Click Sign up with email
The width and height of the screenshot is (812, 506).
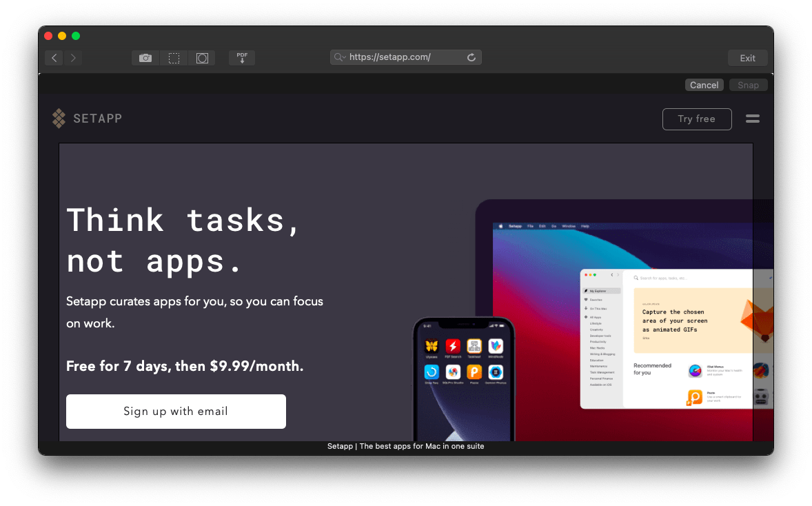tap(176, 411)
